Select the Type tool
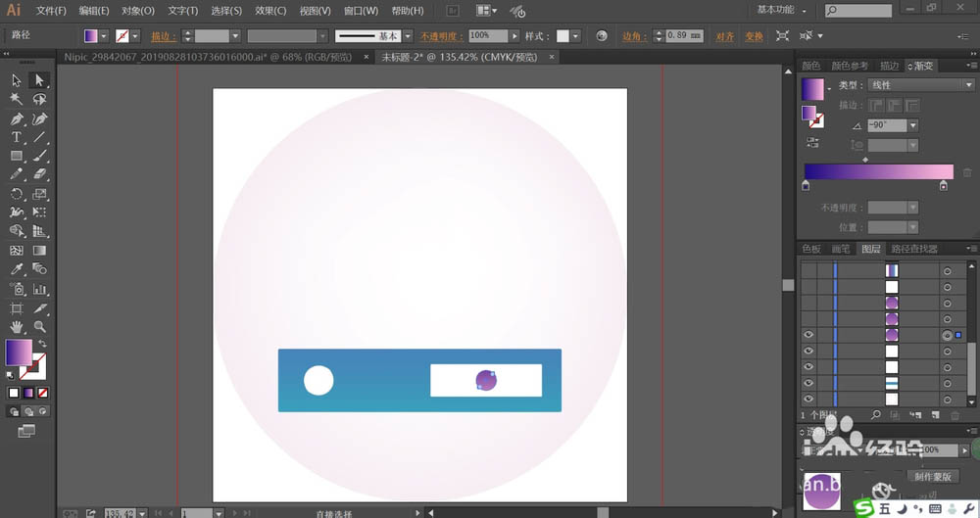Screen dimensions: 980x518 (x=17, y=137)
